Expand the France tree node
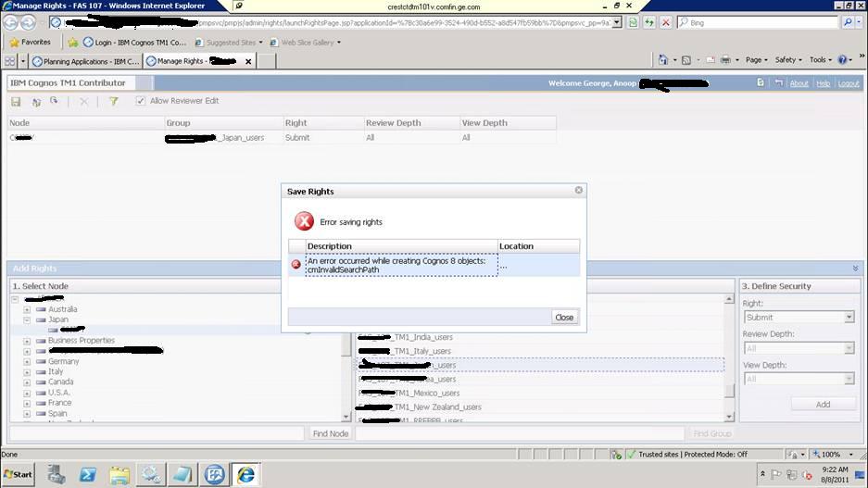868x488 pixels. click(x=27, y=404)
